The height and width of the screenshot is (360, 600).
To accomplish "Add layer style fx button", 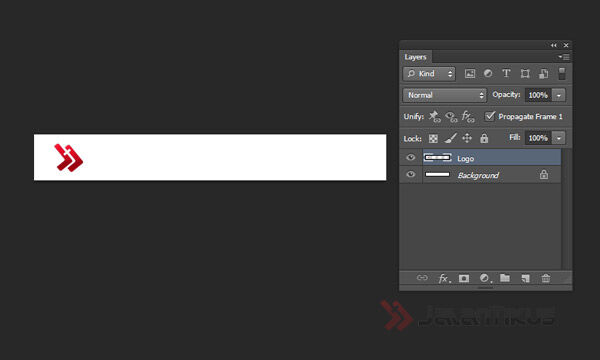I will (444, 278).
